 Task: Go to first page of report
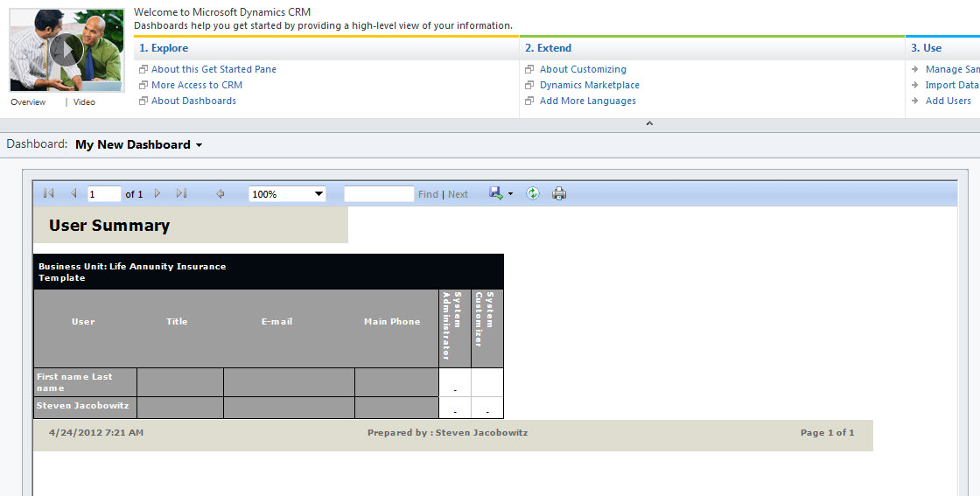pos(48,193)
